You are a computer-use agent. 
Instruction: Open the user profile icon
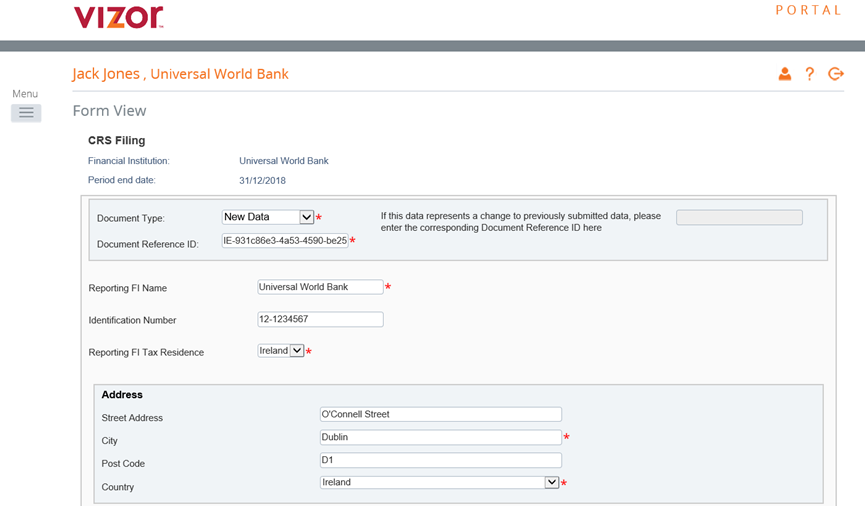[785, 74]
